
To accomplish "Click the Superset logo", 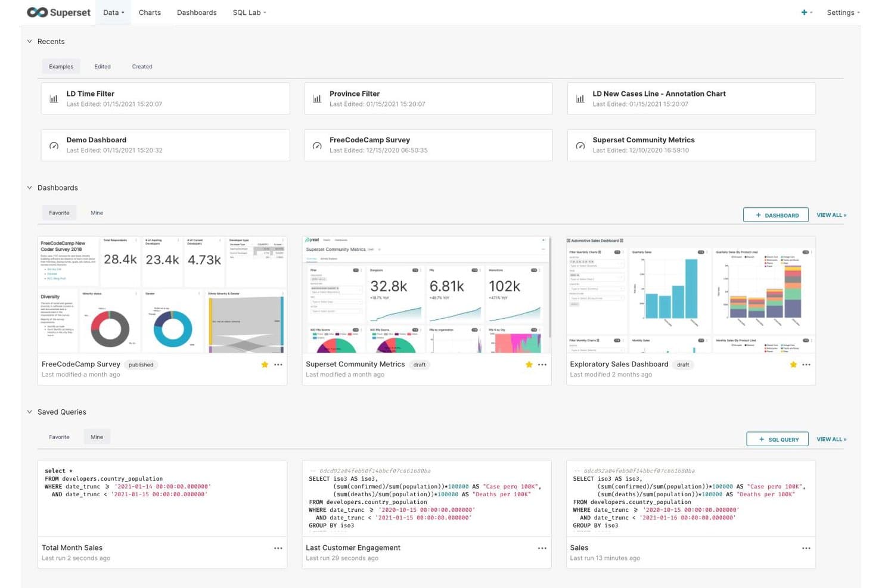I will (x=58, y=13).
